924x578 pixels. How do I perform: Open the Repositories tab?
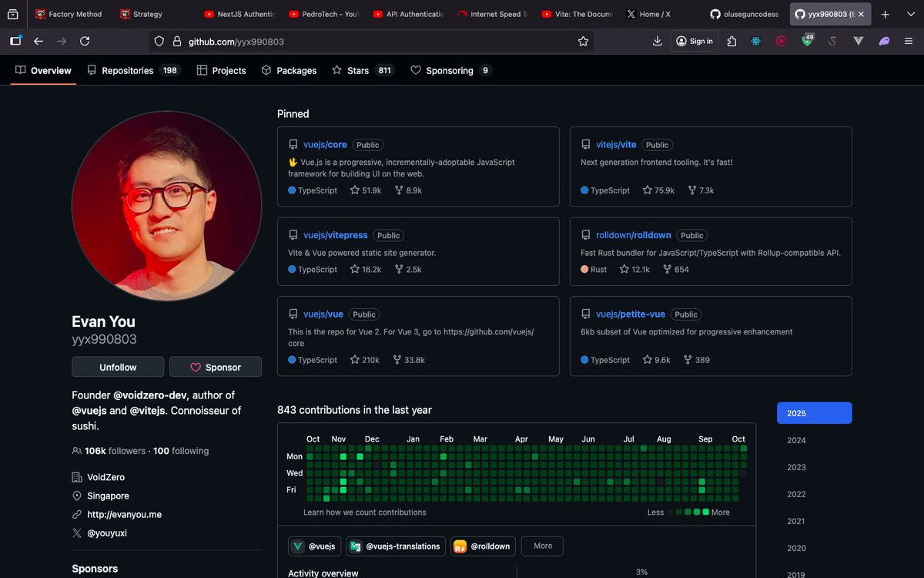133,70
